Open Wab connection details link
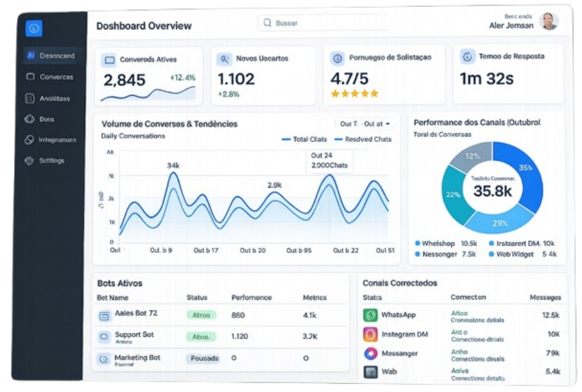Screen dimensions: 582x392 (x=478, y=379)
